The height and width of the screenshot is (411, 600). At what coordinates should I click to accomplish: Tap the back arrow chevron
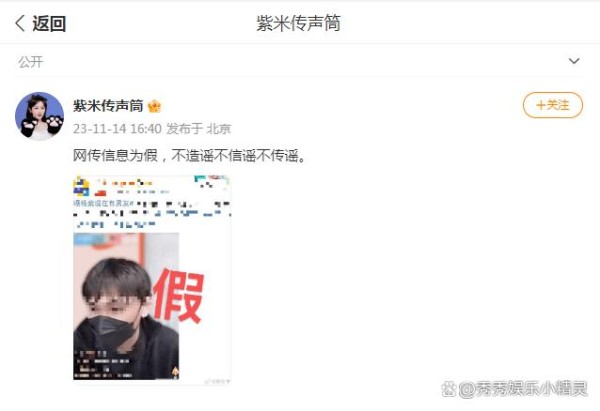coord(20,23)
